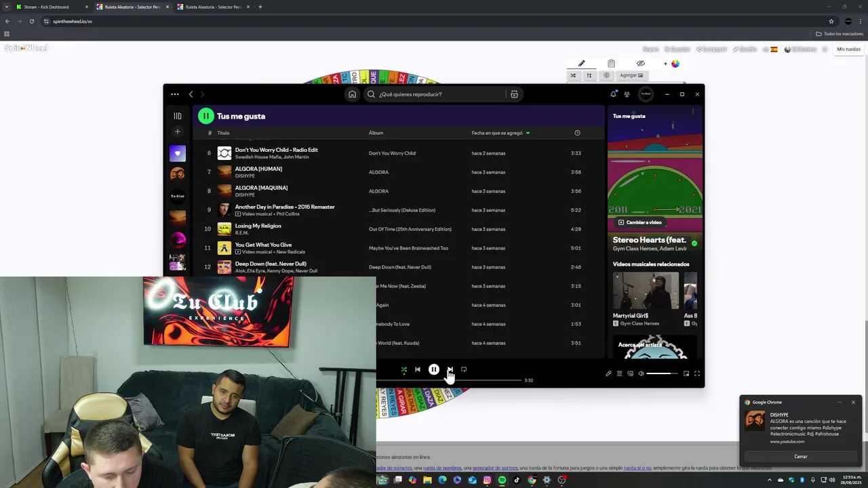Open Spotify mini player icon
The height and width of the screenshot is (488, 868).
[686, 373]
